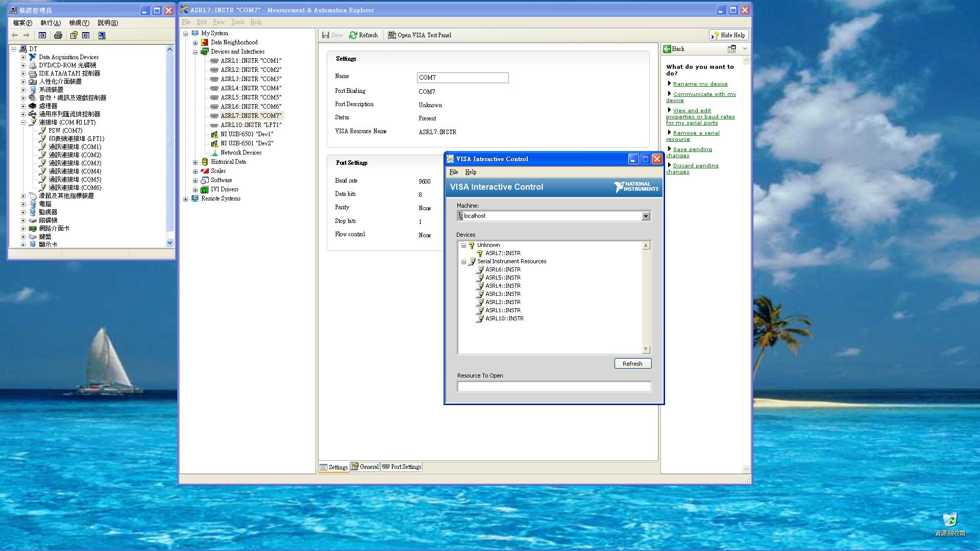The width and height of the screenshot is (980, 551).
Task: Select NI USB-6501 "Dev1" device
Action: point(247,134)
